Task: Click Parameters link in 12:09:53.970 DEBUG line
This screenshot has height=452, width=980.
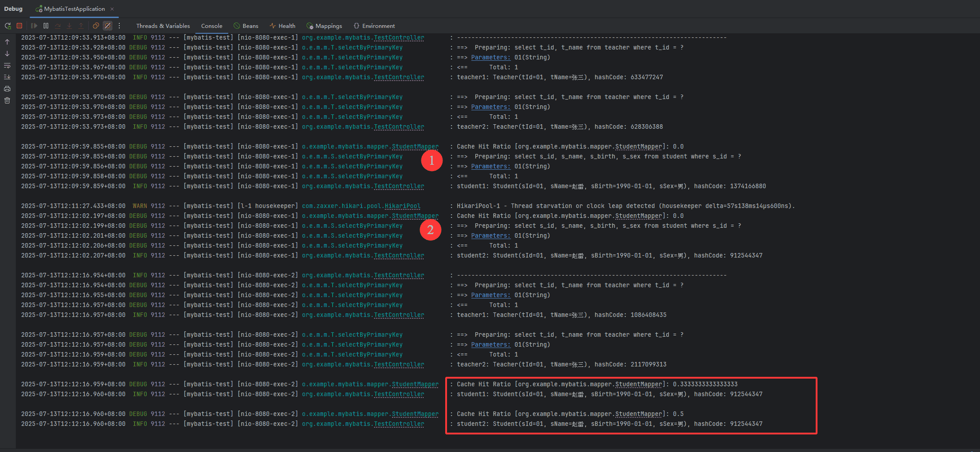Action: [491, 107]
